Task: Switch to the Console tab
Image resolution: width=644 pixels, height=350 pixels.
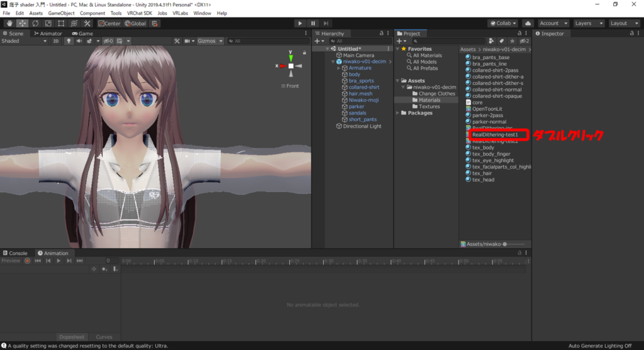Action: (x=15, y=253)
